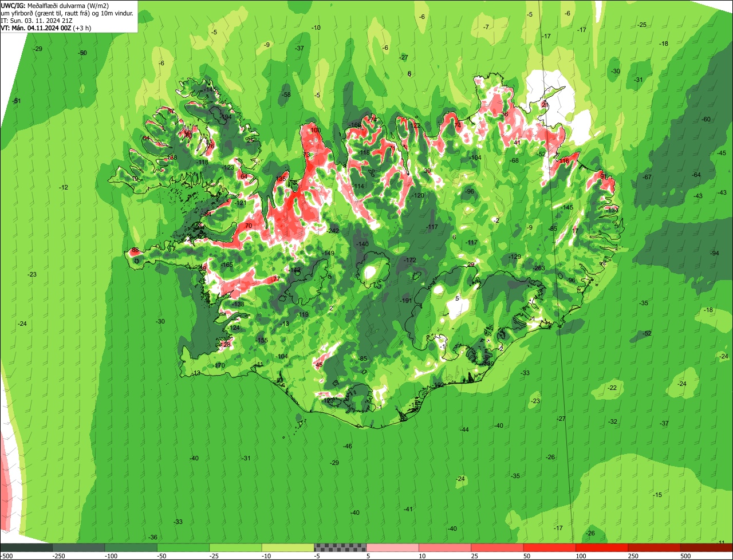Click the initial time 'IT: Sun. 03. 11. 2024 21Z'

pyautogui.click(x=37, y=20)
